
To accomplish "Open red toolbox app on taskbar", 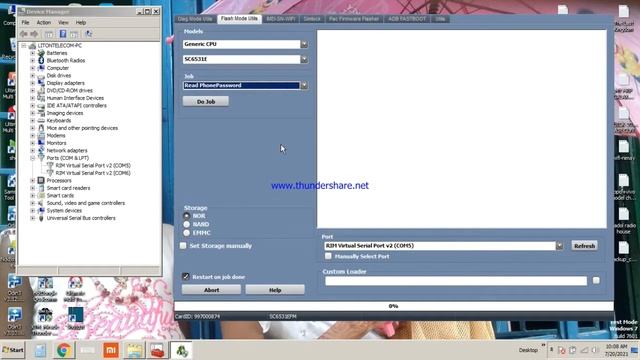I will 158,350.
